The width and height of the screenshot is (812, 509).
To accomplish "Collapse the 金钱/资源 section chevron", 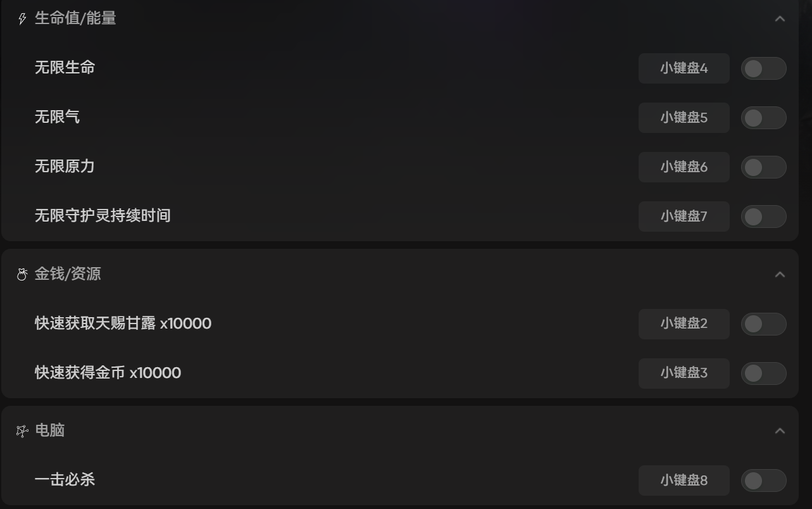I will (x=780, y=275).
